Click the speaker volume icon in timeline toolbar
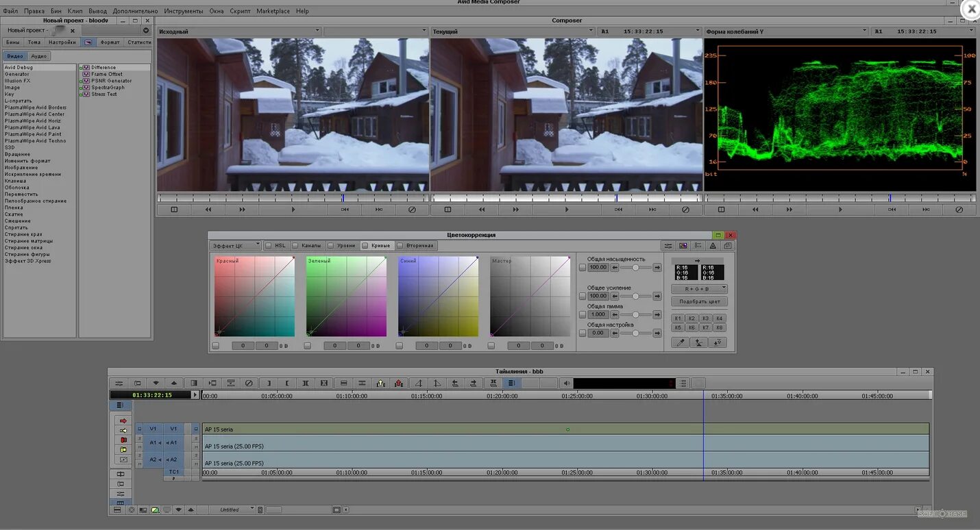980x530 pixels. click(566, 383)
